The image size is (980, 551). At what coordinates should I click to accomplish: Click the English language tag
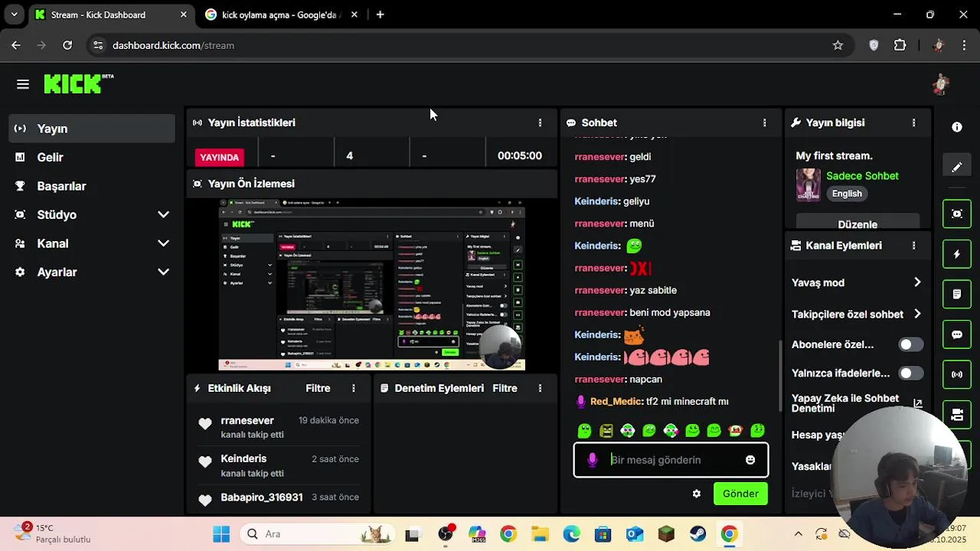(847, 194)
